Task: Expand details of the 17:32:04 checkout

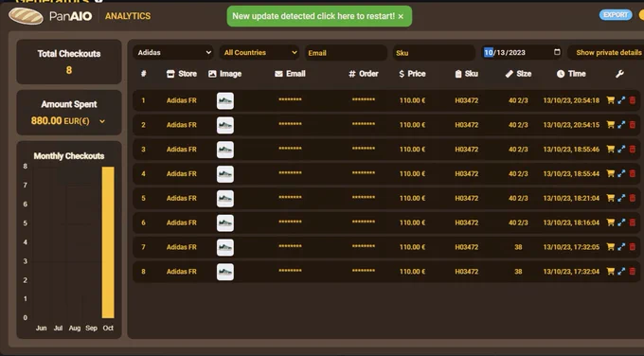Action: click(621, 272)
